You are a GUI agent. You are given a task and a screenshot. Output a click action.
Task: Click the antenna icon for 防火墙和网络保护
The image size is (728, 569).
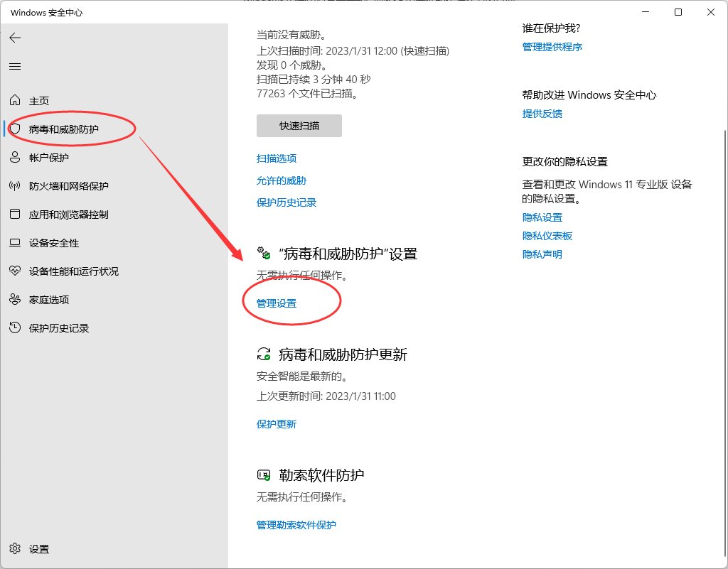[x=15, y=186]
